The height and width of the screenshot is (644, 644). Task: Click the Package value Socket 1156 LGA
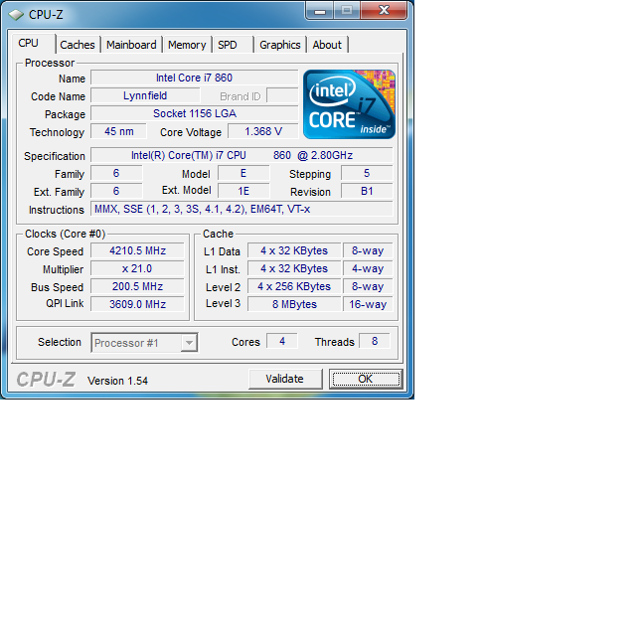pos(194,113)
